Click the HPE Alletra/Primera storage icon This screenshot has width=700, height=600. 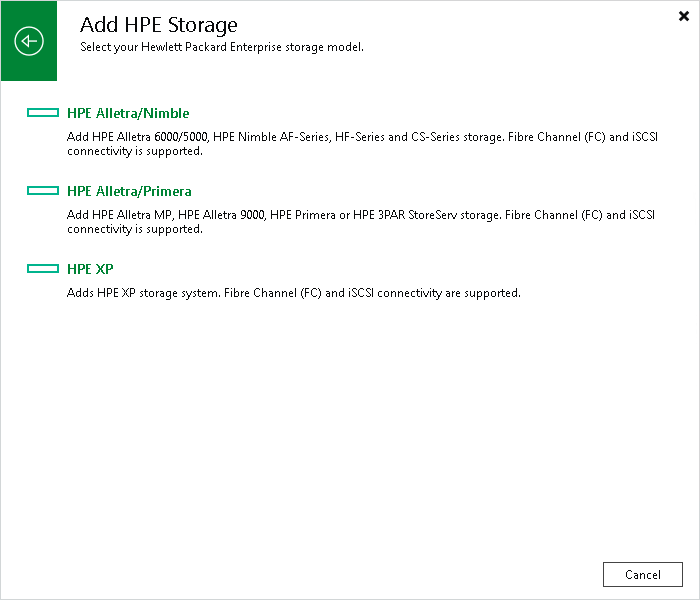point(43,191)
